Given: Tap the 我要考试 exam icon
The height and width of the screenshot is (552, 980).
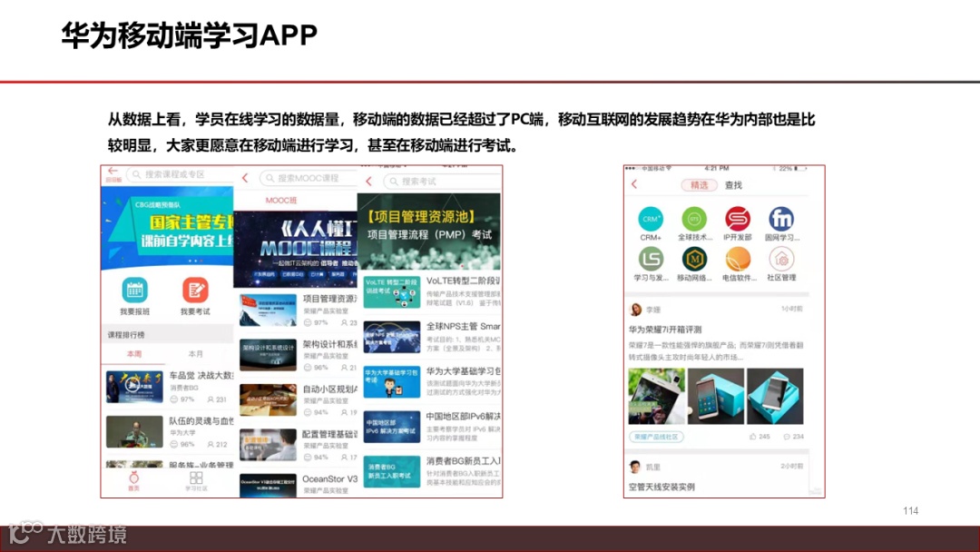Looking at the screenshot, I should click(x=195, y=290).
